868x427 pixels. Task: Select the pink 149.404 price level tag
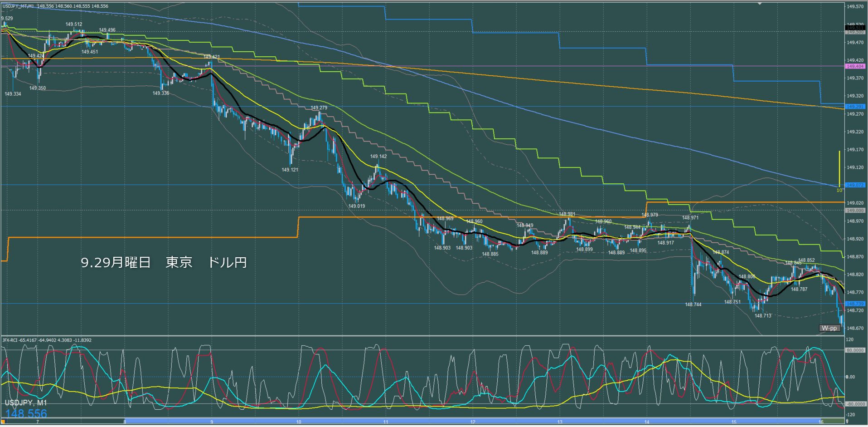[x=855, y=66]
